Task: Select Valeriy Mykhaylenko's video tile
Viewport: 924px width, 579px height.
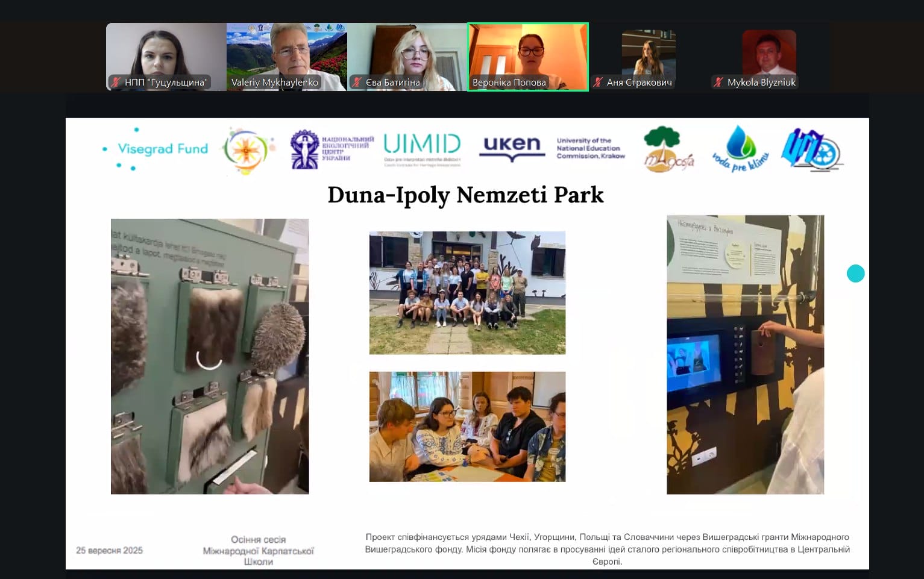Action: (x=286, y=57)
